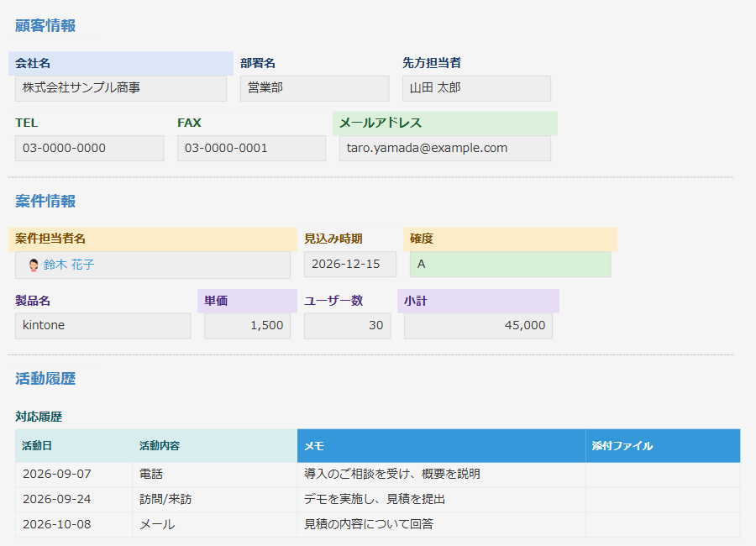Click the 案件担当者名 field label
The height and width of the screenshot is (546, 756).
tap(50, 239)
